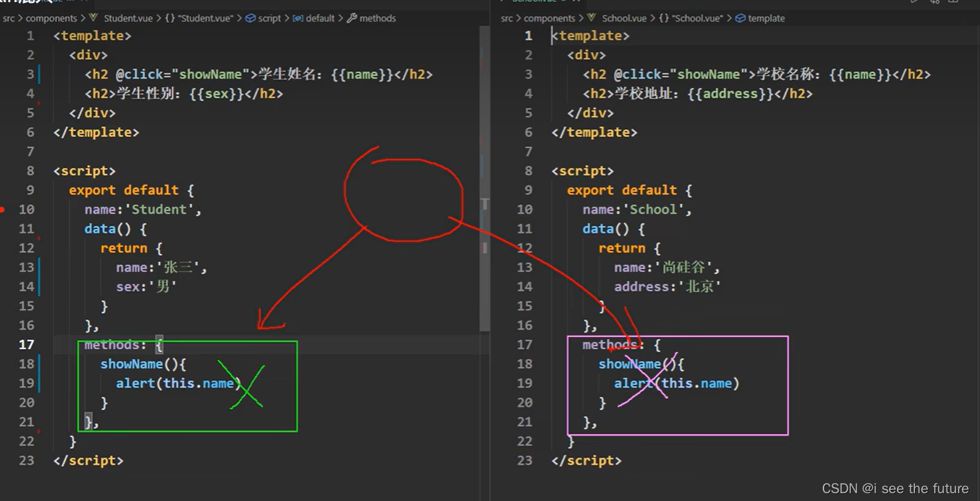Click 'alert(this.name)' in Student.vue
Screen dimensions: 980x501
(x=179, y=383)
